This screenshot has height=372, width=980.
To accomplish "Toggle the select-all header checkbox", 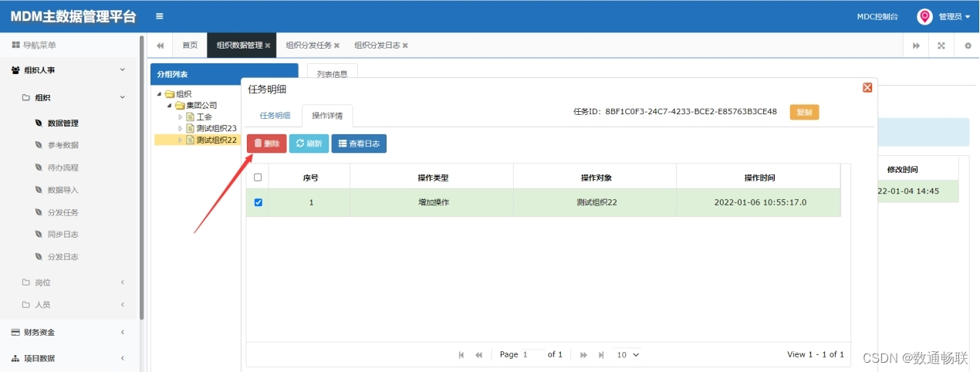I will (258, 178).
